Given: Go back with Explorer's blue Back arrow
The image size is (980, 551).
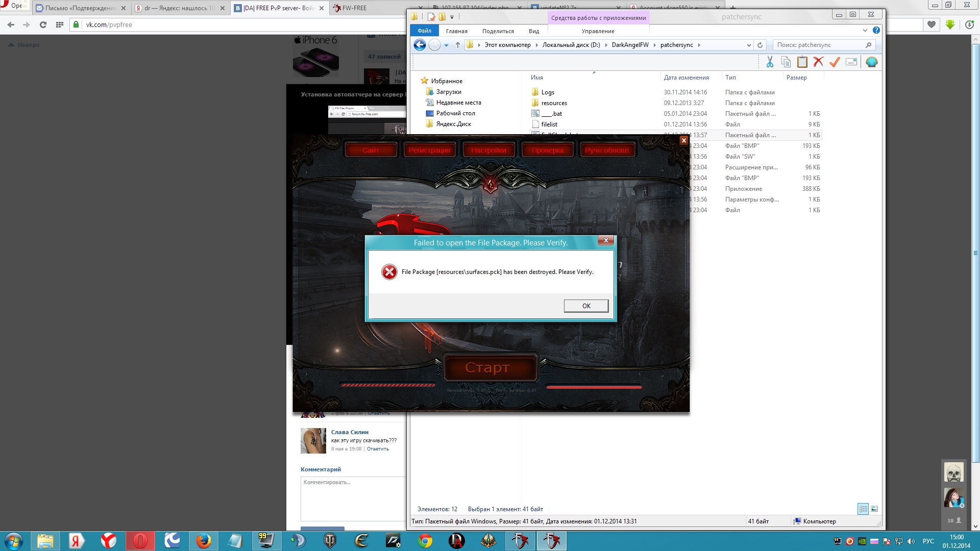Looking at the screenshot, I should [x=420, y=45].
